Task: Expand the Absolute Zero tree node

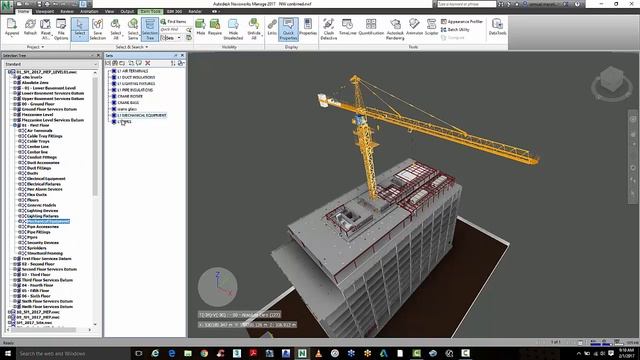Action: 14,82
